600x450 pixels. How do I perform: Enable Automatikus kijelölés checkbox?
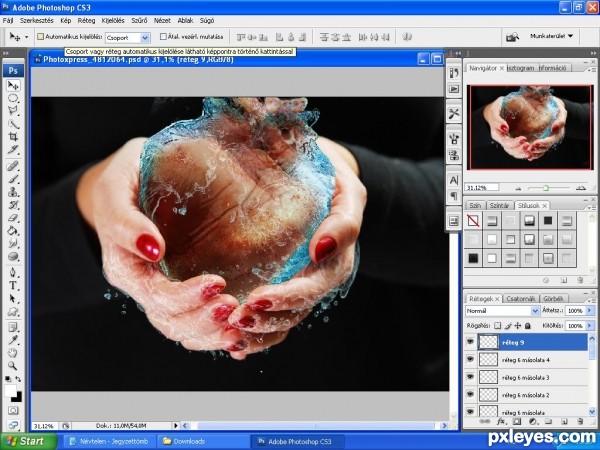pos(41,37)
